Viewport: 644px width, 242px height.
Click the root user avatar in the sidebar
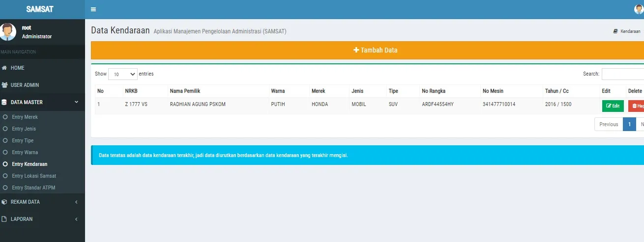point(8,32)
